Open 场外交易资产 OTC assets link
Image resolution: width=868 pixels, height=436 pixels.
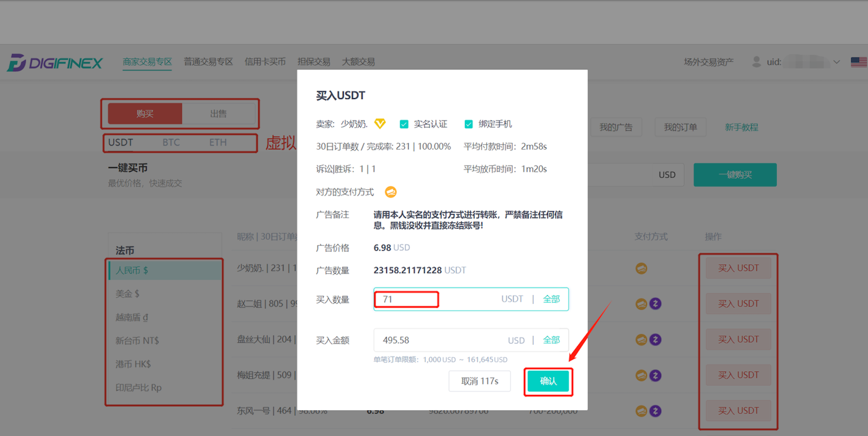(708, 62)
